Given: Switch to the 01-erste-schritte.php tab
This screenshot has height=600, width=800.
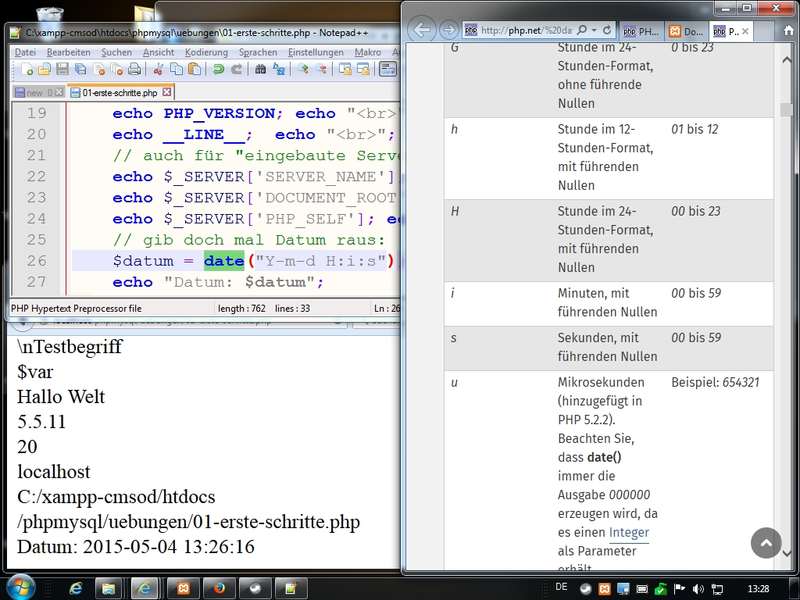Looking at the screenshot, I should tap(120, 93).
